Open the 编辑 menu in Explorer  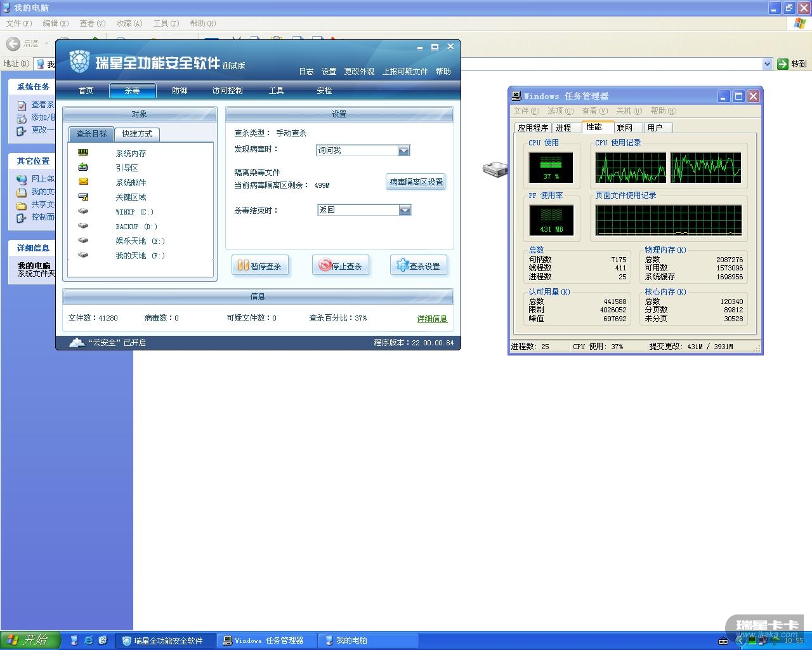55,23
